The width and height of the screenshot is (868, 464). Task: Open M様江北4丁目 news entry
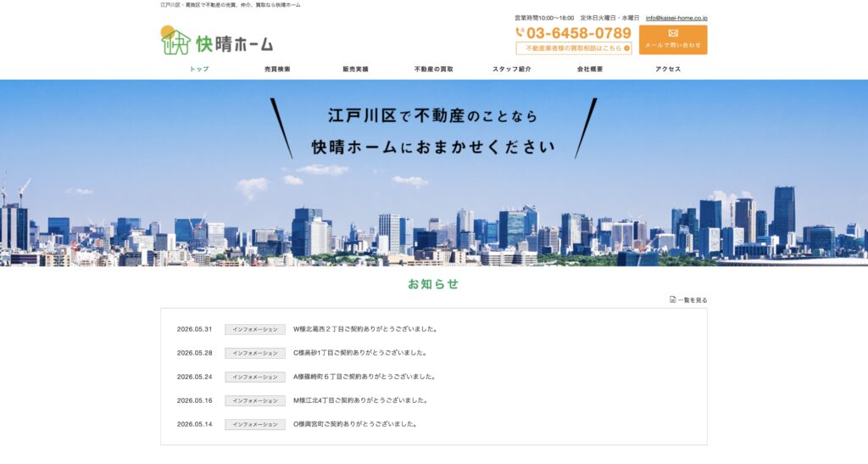tap(361, 400)
